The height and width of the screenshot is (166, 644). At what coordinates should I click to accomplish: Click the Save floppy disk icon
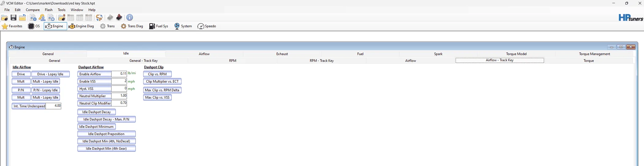[13, 17]
